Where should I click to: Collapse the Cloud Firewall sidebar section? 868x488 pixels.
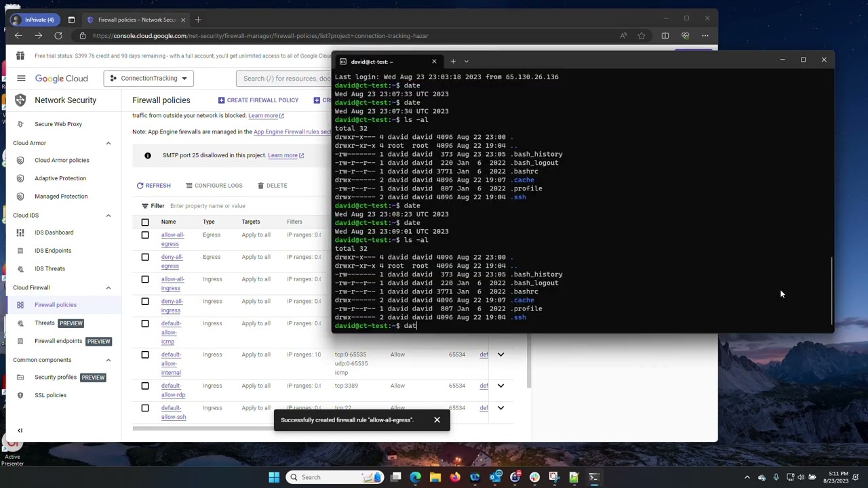point(108,288)
